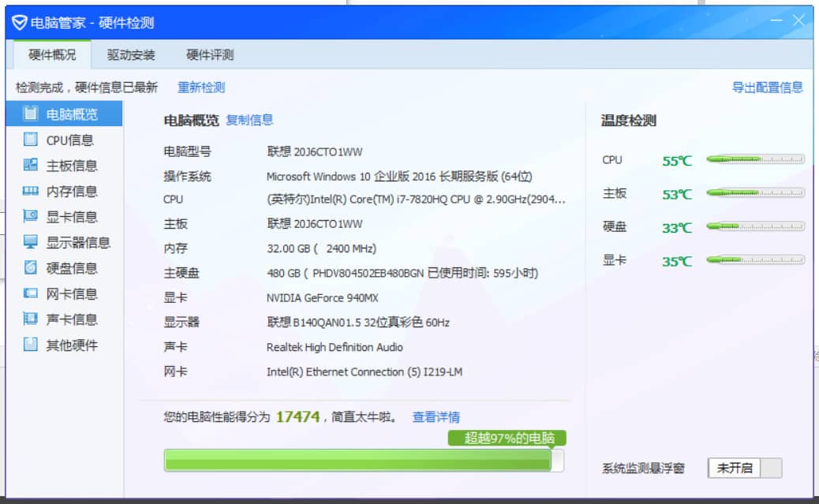The height and width of the screenshot is (504, 819).
Task: Minimize the 硬件检测 window
Action: (x=776, y=21)
